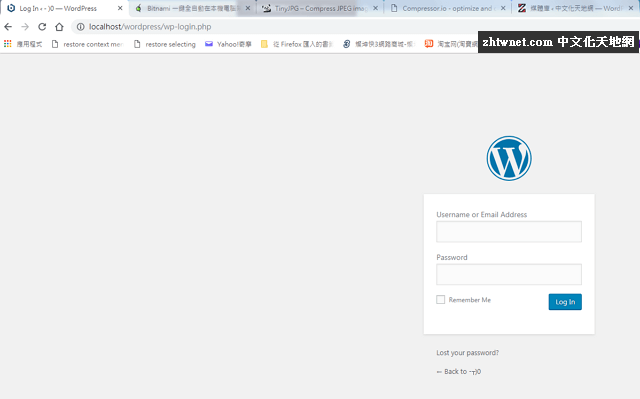This screenshot has width=640, height=399.
Task: Close the Compressor.io tab
Action: [503, 8]
